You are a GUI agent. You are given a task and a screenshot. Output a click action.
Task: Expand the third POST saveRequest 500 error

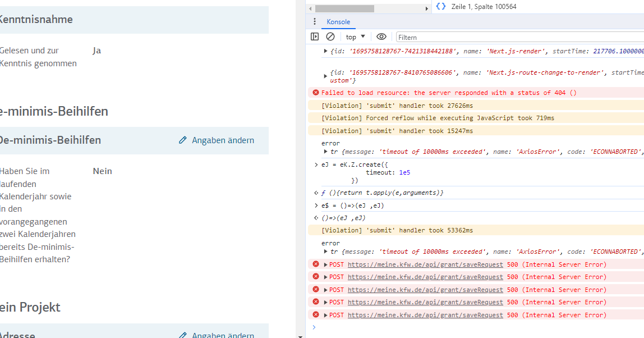[325, 290]
